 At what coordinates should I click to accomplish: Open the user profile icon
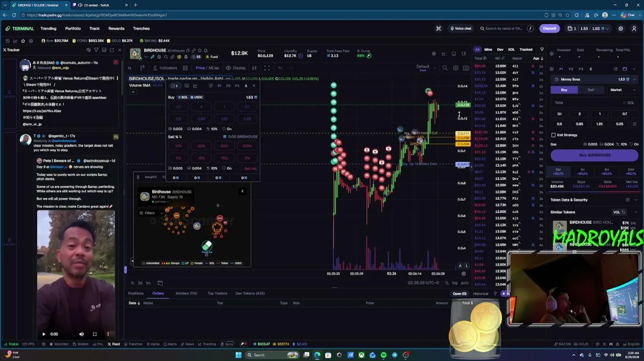coord(634,29)
